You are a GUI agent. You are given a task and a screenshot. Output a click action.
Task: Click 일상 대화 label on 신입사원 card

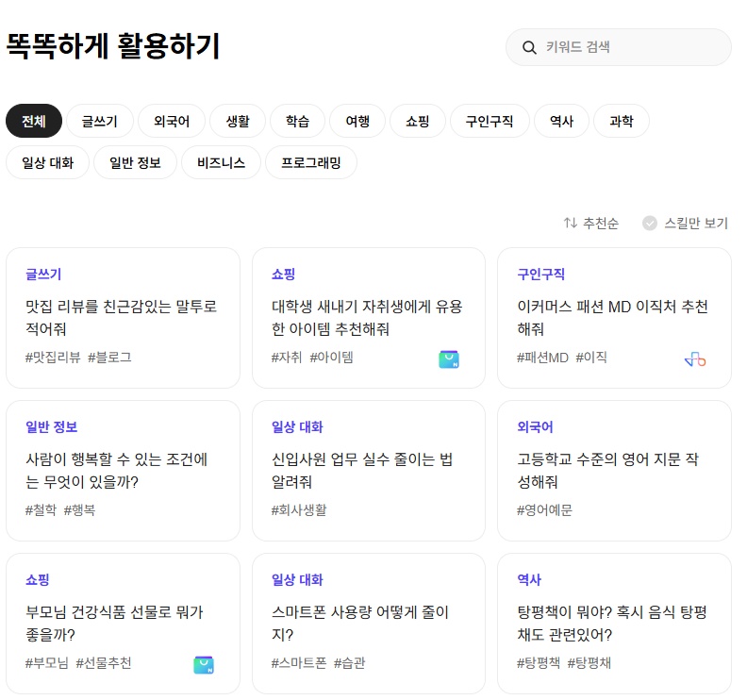click(297, 427)
